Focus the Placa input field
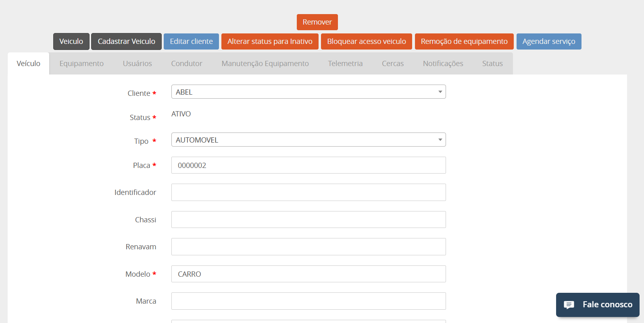This screenshot has width=644, height=323. 308,165
